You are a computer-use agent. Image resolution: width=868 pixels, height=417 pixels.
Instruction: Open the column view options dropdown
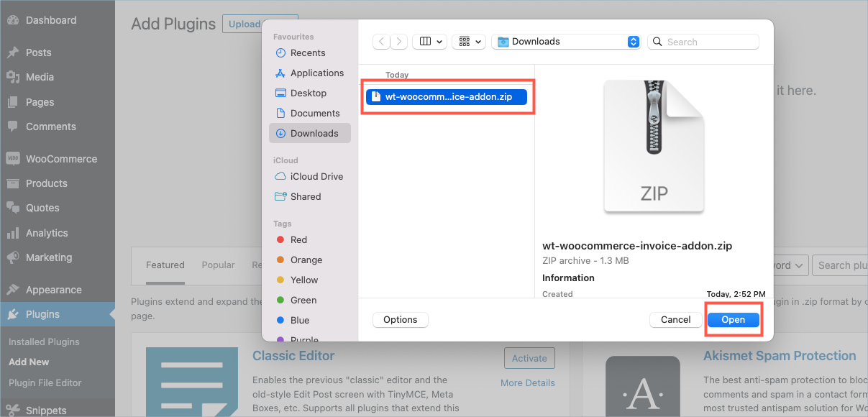click(x=429, y=42)
